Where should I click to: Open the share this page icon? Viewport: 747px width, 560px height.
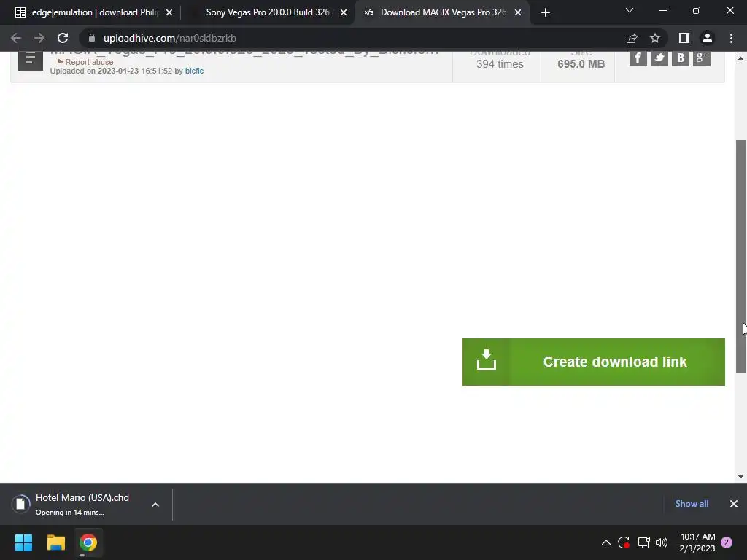[632, 38]
